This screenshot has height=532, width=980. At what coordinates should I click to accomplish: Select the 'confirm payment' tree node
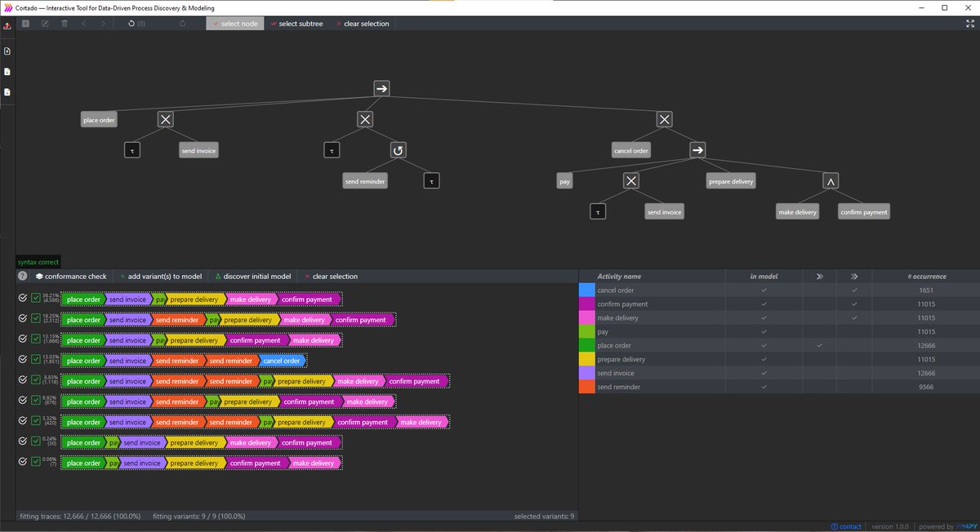(x=864, y=212)
